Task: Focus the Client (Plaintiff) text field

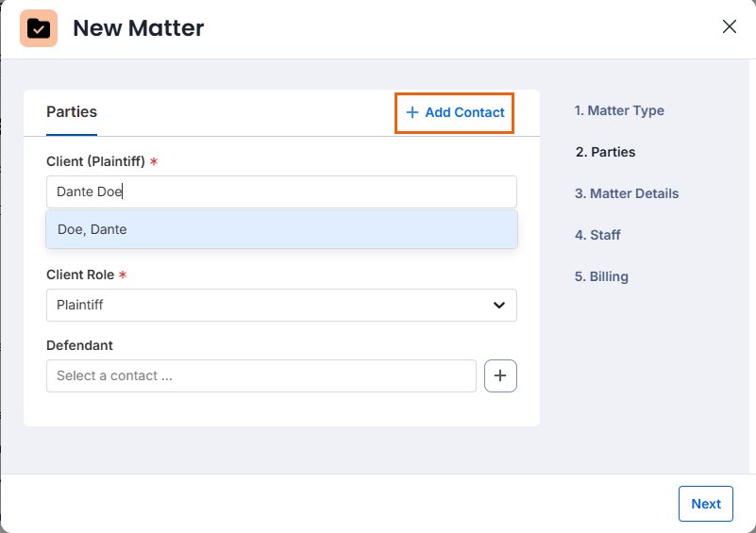Action: coord(281,192)
